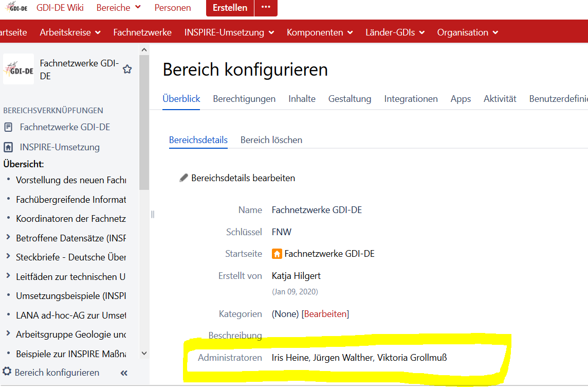Image resolution: width=588 pixels, height=387 pixels.
Task: Switch to the Berechtigungen tab
Action: [244, 99]
